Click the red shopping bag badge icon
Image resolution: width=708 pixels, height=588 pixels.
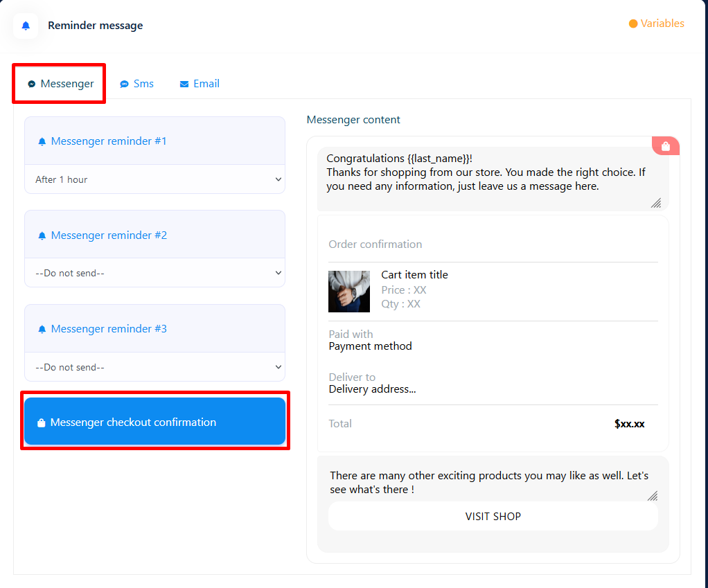pyautogui.click(x=665, y=146)
